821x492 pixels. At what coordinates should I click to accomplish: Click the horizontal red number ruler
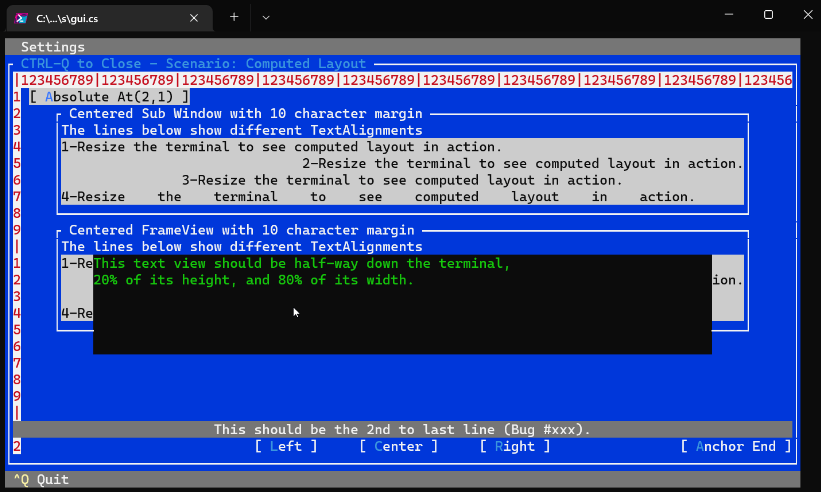(x=402, y=80)
